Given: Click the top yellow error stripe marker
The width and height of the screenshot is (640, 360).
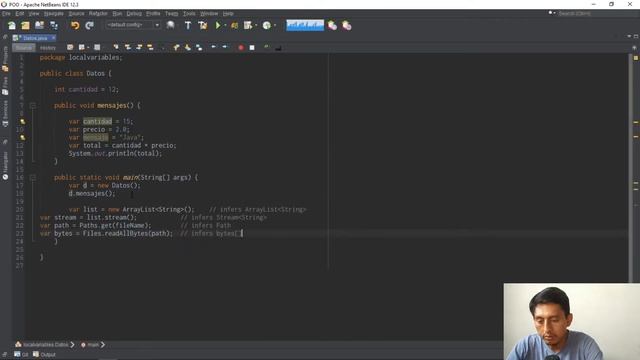Looking at the screenshot, I should point(636,58).
